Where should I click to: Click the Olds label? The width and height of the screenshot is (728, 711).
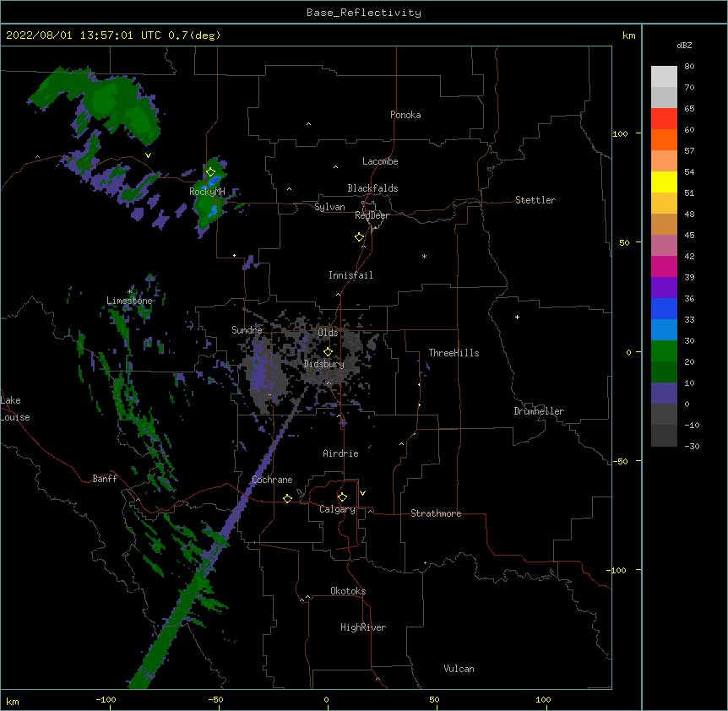[x=328, y=333]
